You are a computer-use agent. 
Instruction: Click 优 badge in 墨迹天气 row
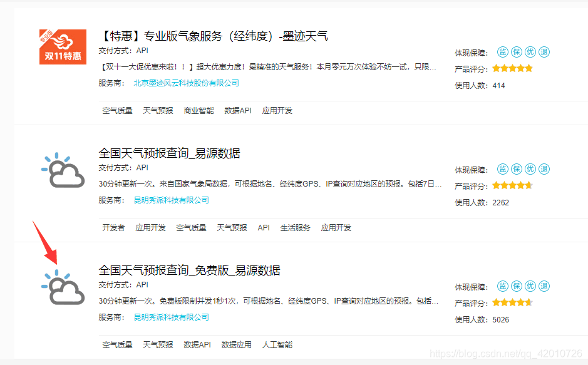[x=530, y=52]
